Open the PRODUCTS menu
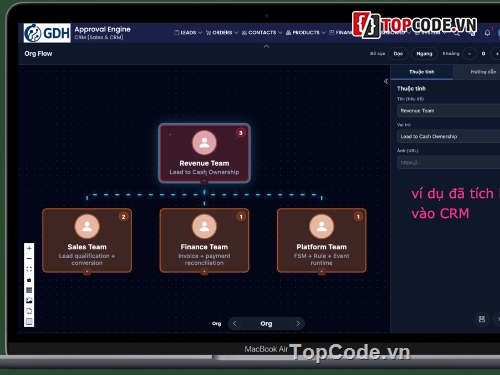 click(305, 33)
